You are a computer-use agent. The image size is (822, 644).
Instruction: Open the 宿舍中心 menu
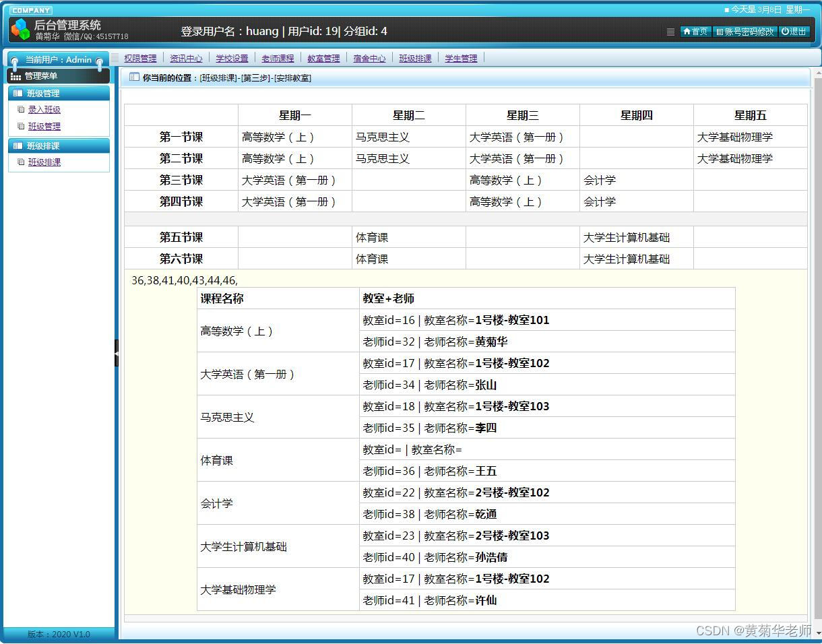pyautogui.click(x=369, y=59)
